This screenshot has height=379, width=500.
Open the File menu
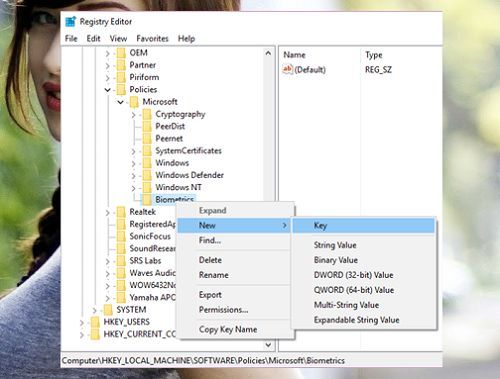click(71, 39)
